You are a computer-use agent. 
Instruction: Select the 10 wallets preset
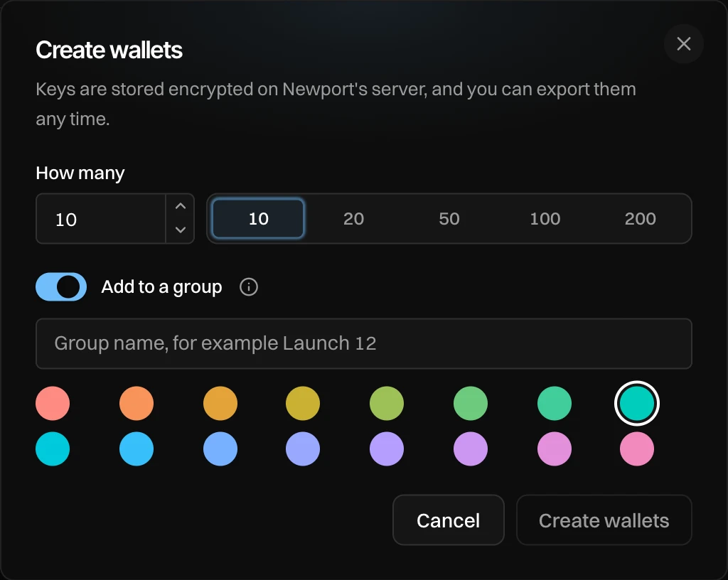[258, 218]
